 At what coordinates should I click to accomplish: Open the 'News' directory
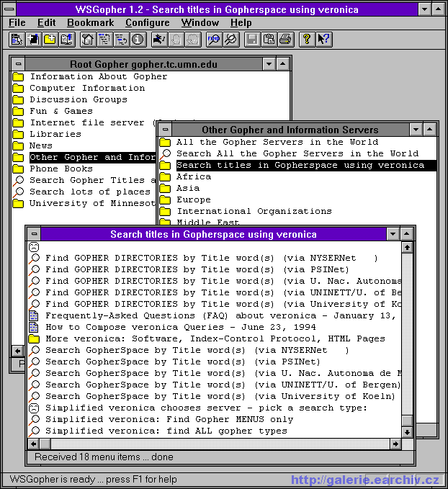pos(41,146)
